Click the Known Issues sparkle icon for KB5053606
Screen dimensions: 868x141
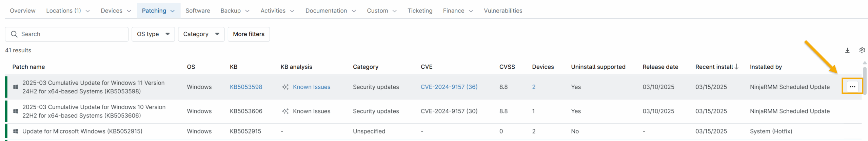pyautogui.click(x=285, y=111)
